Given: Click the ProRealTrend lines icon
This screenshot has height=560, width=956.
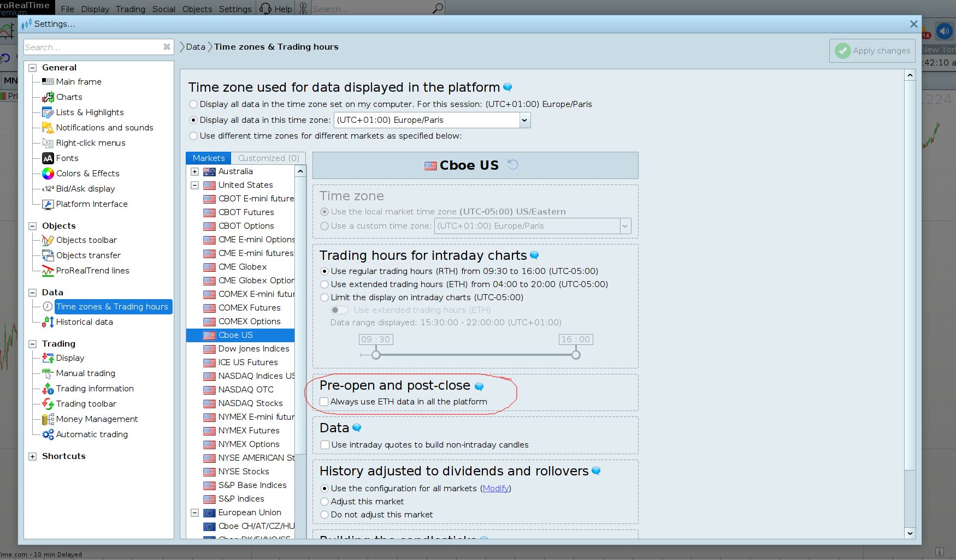Looking at the screenshot, I should click(48, 271).
